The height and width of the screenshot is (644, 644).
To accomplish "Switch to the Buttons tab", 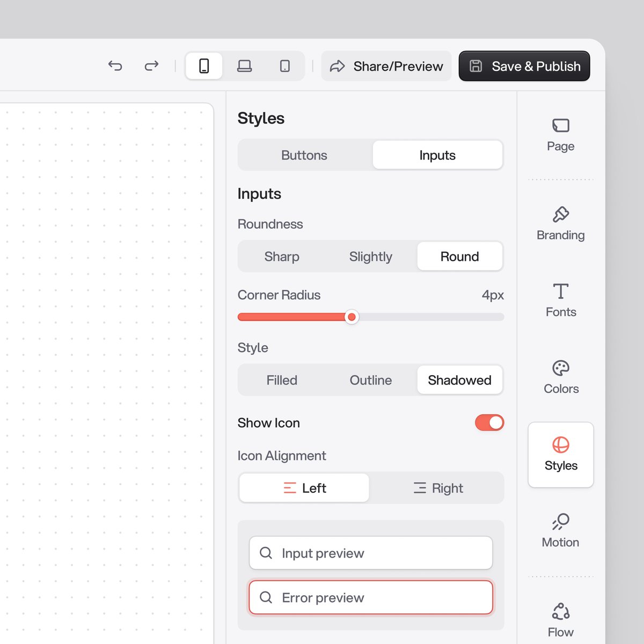I will [304, 155].
